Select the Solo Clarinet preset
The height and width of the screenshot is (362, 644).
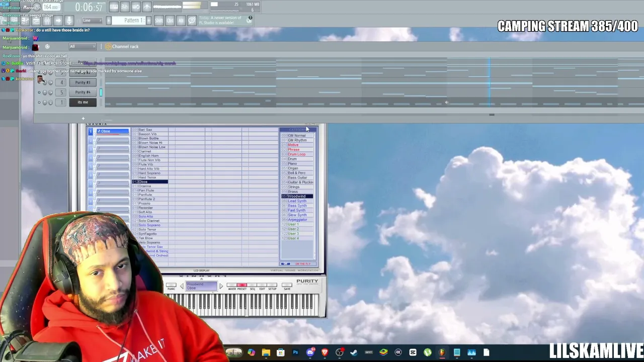149,221
